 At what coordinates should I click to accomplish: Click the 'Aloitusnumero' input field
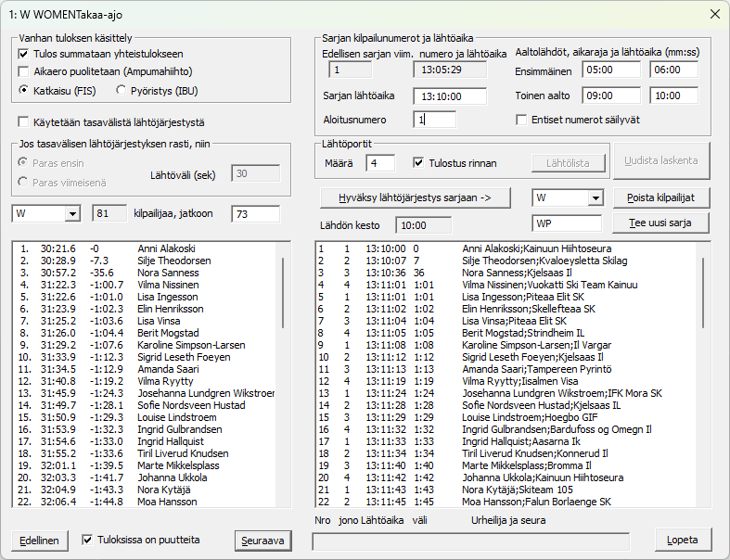point(434,120)
